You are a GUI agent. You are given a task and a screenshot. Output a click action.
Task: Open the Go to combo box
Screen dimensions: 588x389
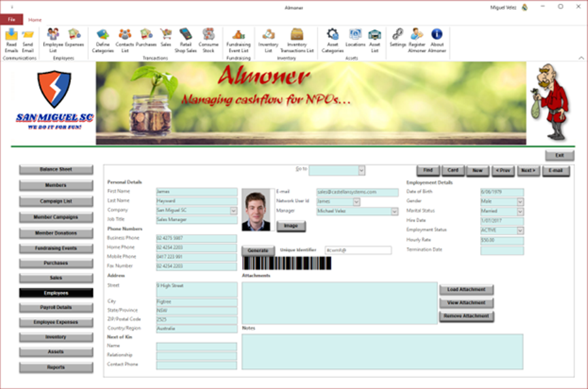click(x=336, y=170)
